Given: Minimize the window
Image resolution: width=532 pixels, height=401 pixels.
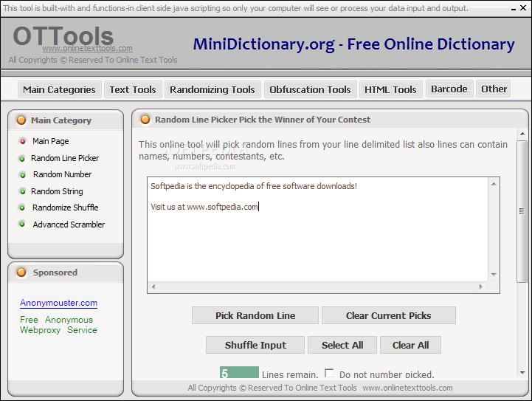Looking at the screenshot, I should click(514, 9).
